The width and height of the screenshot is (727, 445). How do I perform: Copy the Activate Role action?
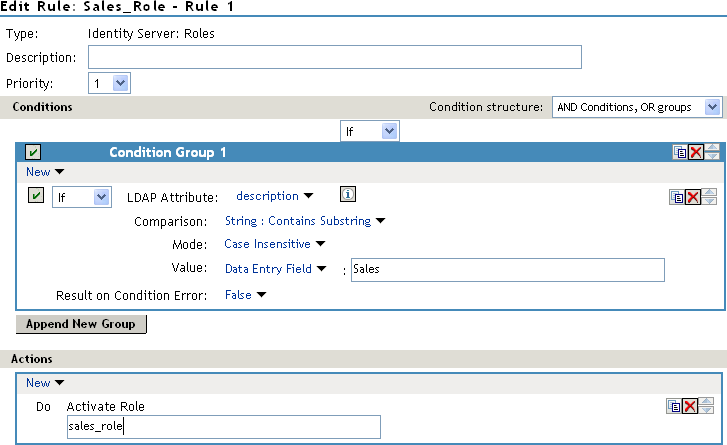675,406
